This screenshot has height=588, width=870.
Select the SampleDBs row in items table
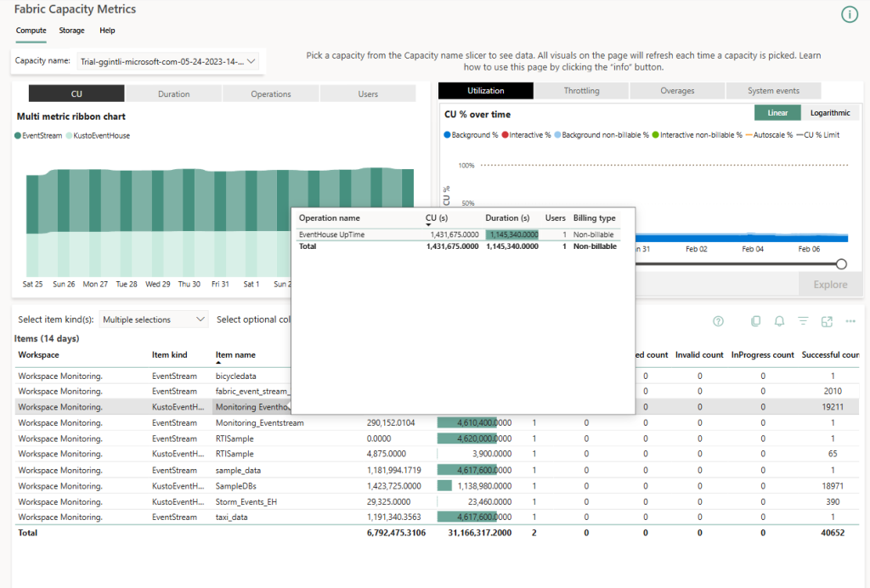tap(235, 486)
